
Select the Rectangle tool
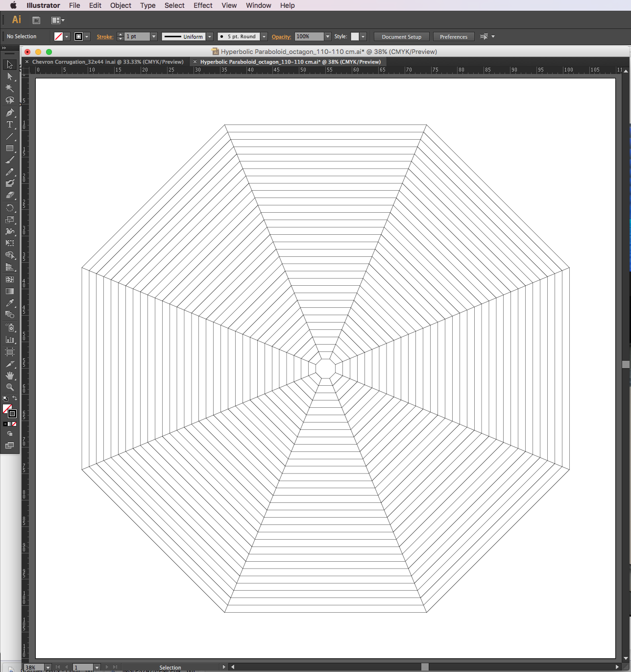[9, 148]
